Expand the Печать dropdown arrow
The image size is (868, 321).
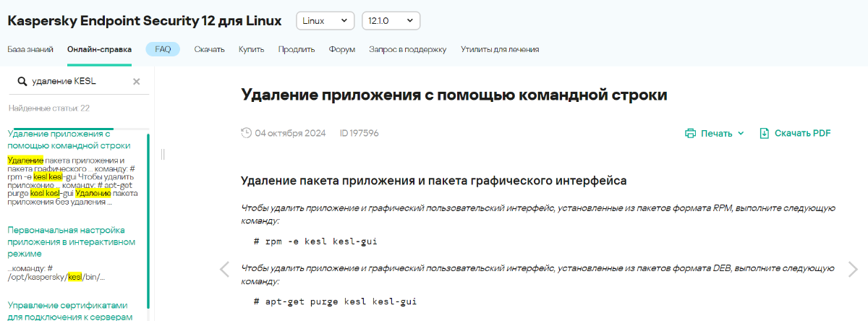(x=741, y=133)
